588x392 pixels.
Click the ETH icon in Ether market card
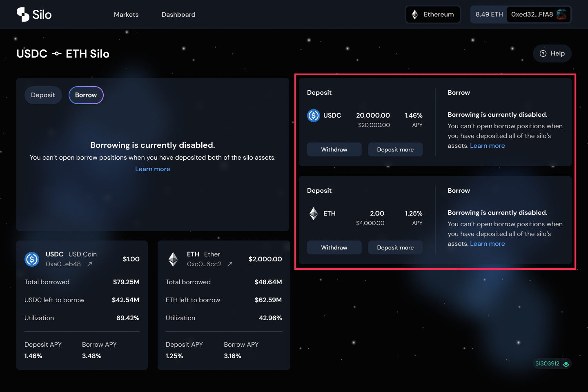click(173, 259)
